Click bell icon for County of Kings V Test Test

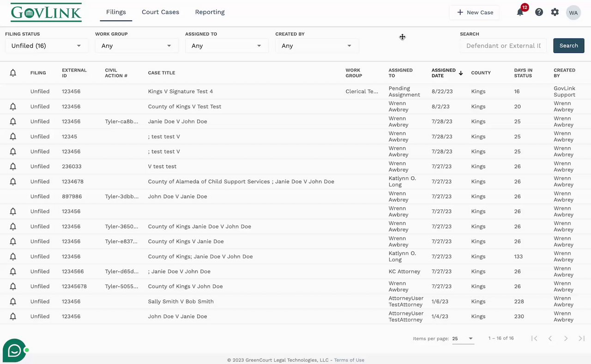point(13,107)
